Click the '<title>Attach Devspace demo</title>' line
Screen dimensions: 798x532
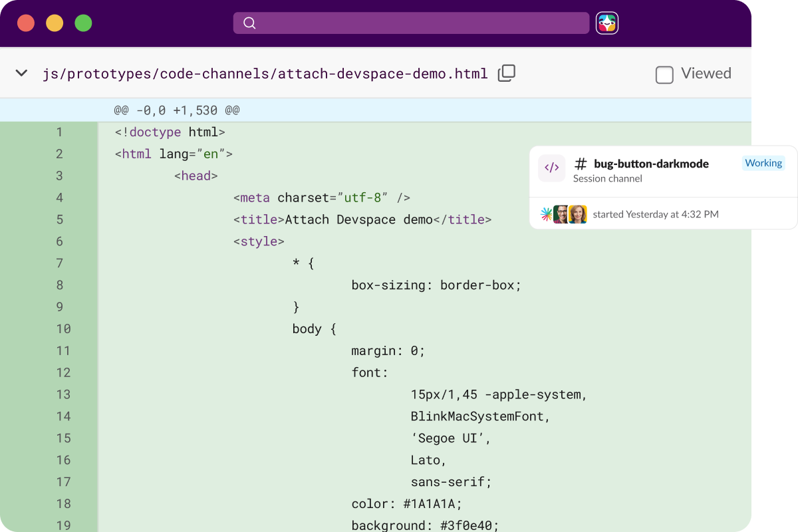coord(362,219)
